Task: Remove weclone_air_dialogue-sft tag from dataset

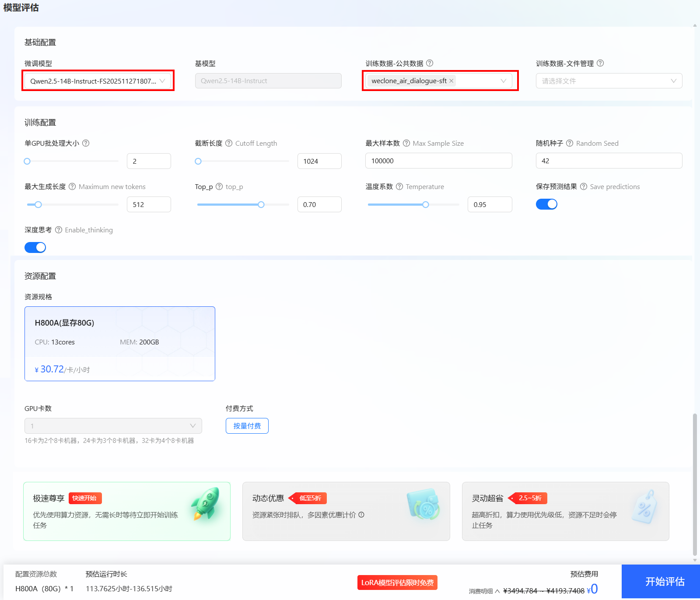Action: (x=451, y=81)
